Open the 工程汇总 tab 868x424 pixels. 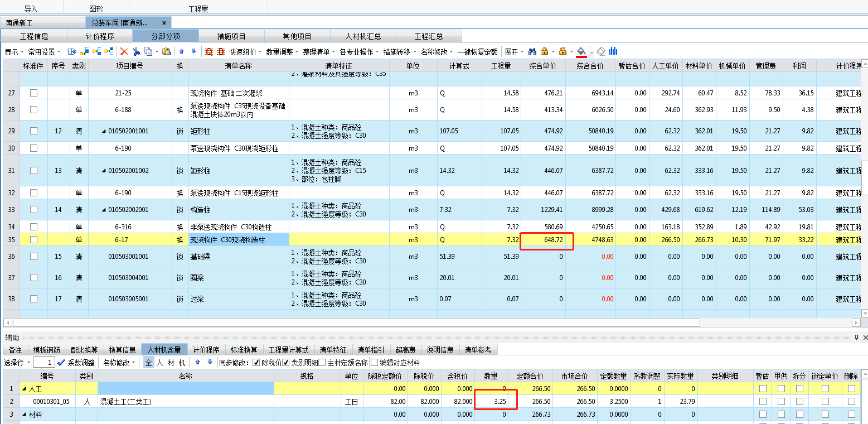429,36
